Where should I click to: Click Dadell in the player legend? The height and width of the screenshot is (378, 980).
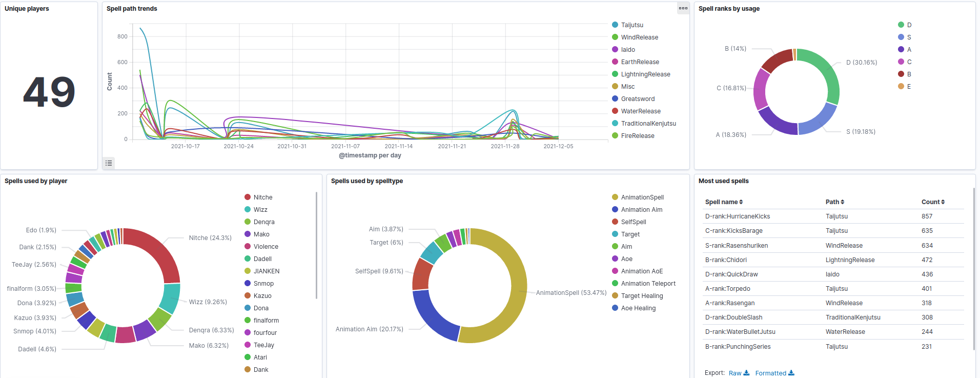[x=262, y=259]
